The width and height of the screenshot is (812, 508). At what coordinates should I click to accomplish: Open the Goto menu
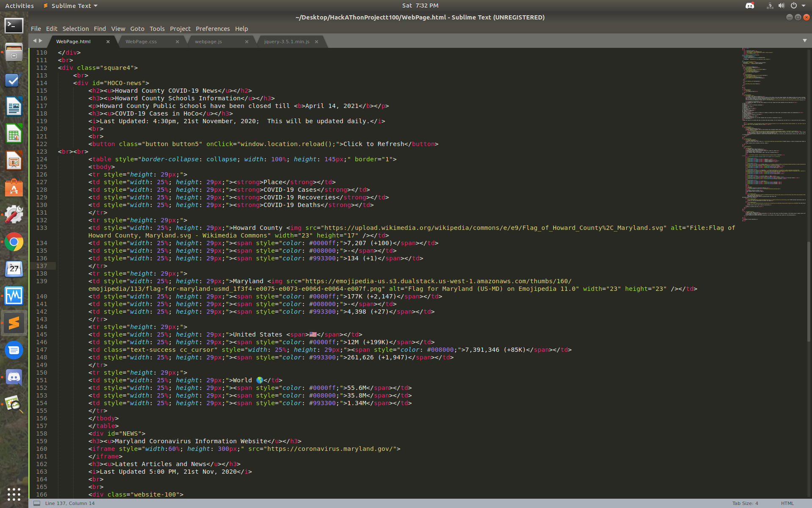click(x=137, y=29)
